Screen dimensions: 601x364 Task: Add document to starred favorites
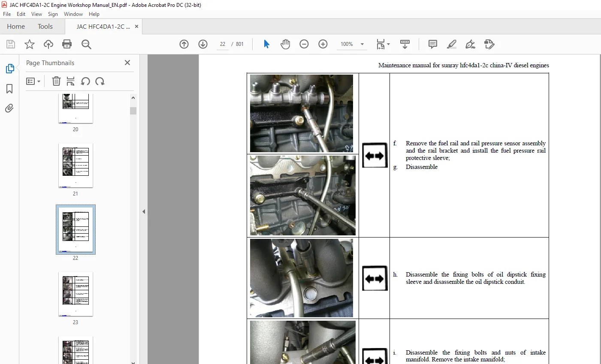pyautogui.click(x=30, y=44)
